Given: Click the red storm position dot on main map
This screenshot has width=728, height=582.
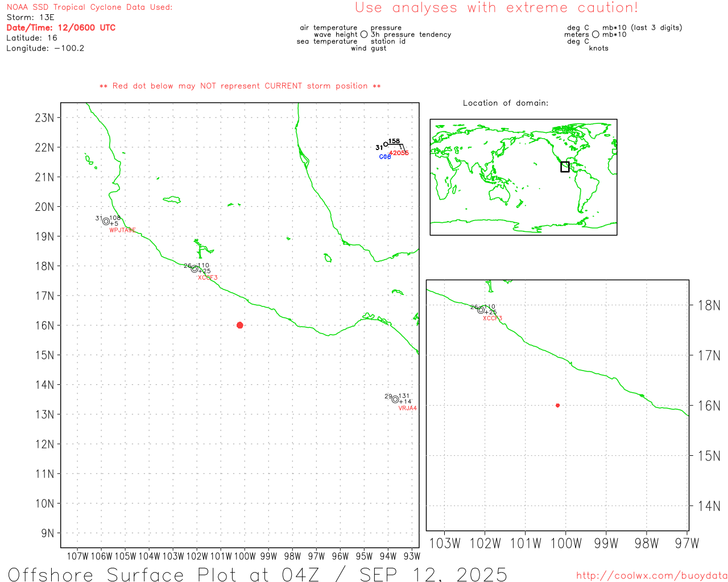Looking at the screenshot, I should pyautogui.click(x=239, y=325).
